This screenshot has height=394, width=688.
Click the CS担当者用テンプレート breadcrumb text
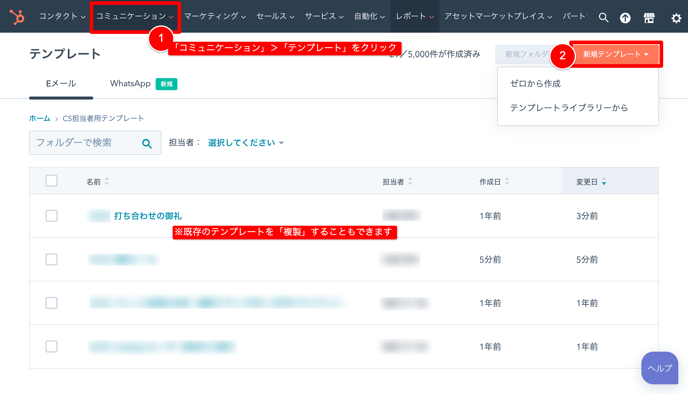click(x=103, y=118)
